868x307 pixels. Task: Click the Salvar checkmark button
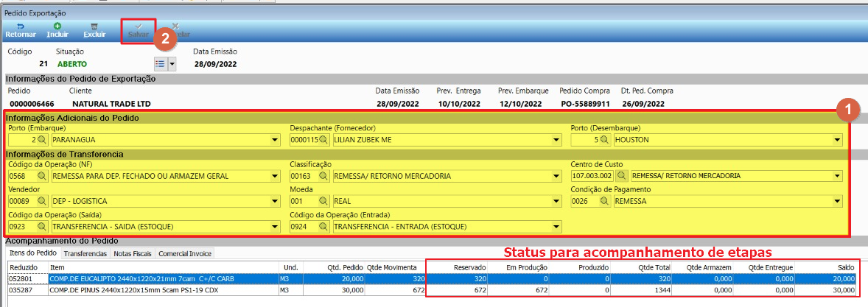pyautogui.click(x=139, y=30)
